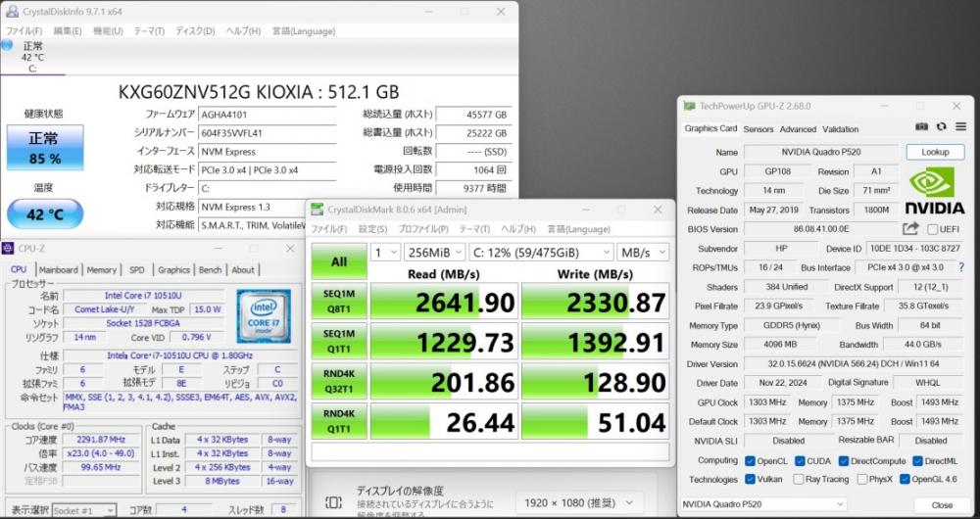Viewport: 980px width, 519px height.
Task: Open the 言語(Language) menu in CrystalDiskMark
Action: [579, 229]
